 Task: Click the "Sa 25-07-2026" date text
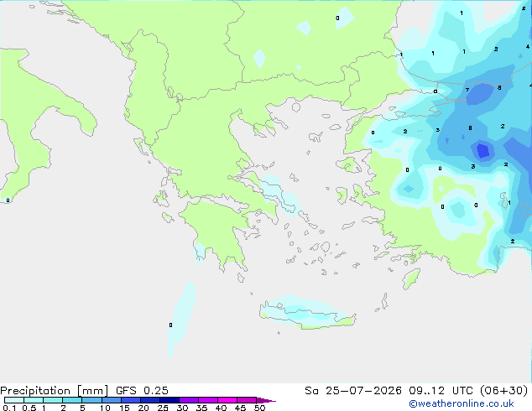click(353, 391)
